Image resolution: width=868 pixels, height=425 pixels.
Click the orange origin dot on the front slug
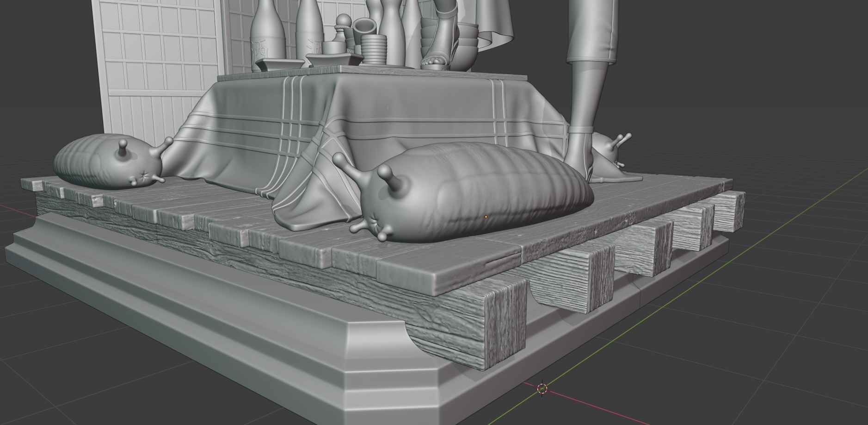coord(486,216)
